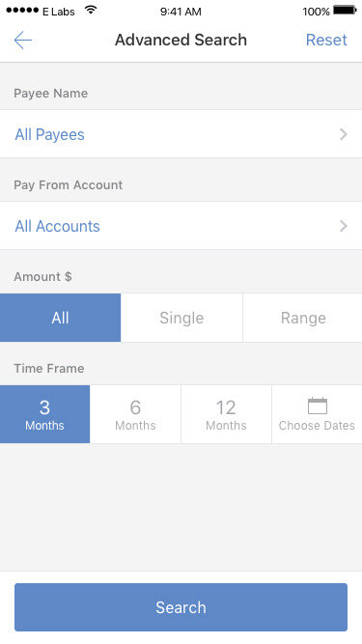Screen dimensions: 362x644
Task: Select the Range amount option
Action: (303, 318)
